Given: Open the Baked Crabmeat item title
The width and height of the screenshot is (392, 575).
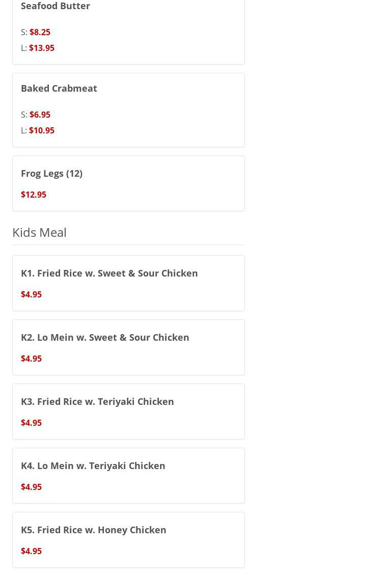Looking at the screenshot, I should (x=59, y=88).
